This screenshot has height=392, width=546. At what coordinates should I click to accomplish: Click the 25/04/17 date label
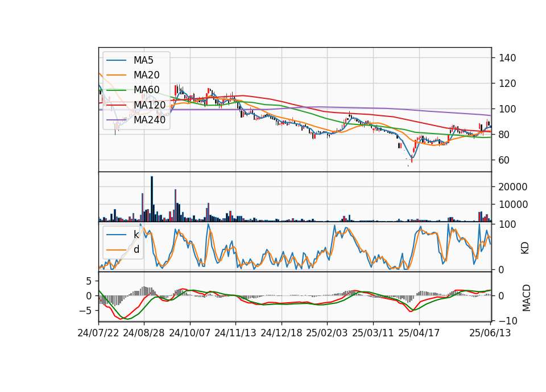click(x=419, y=333)
